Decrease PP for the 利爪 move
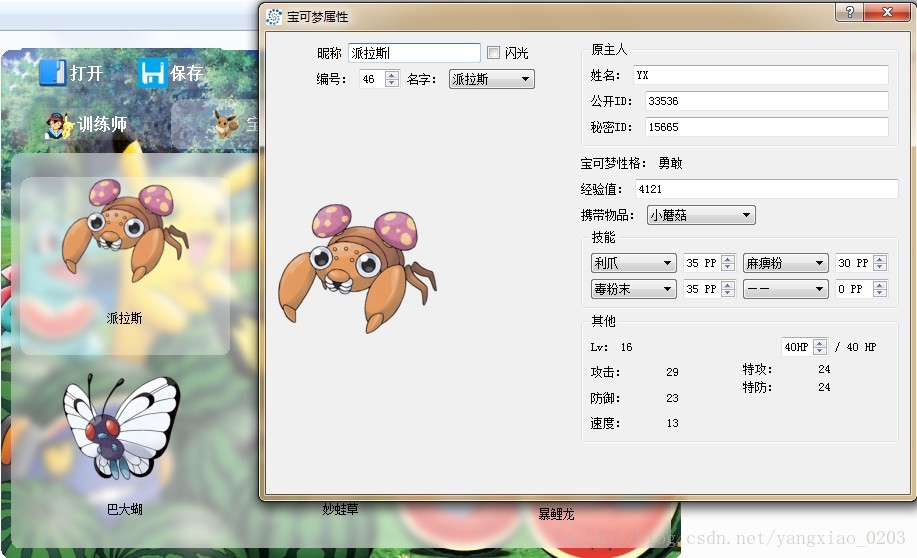 tap(728, 267)
